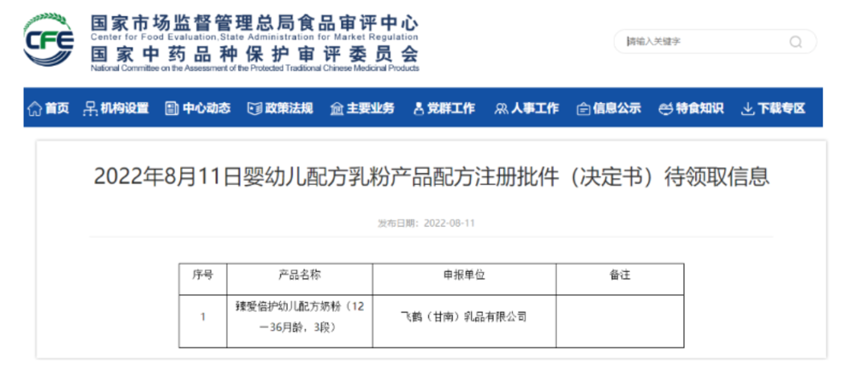Click the book icon beside 政策法规
This screenshot has width=868, height=374.
[x=254, y=109]
